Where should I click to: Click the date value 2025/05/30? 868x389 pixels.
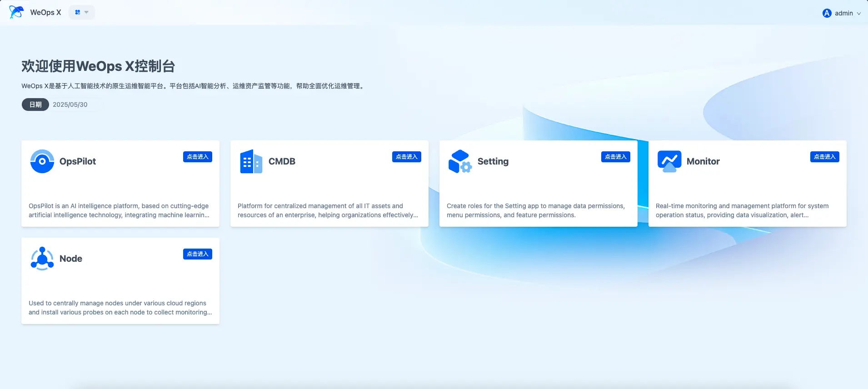click(70, 105)
